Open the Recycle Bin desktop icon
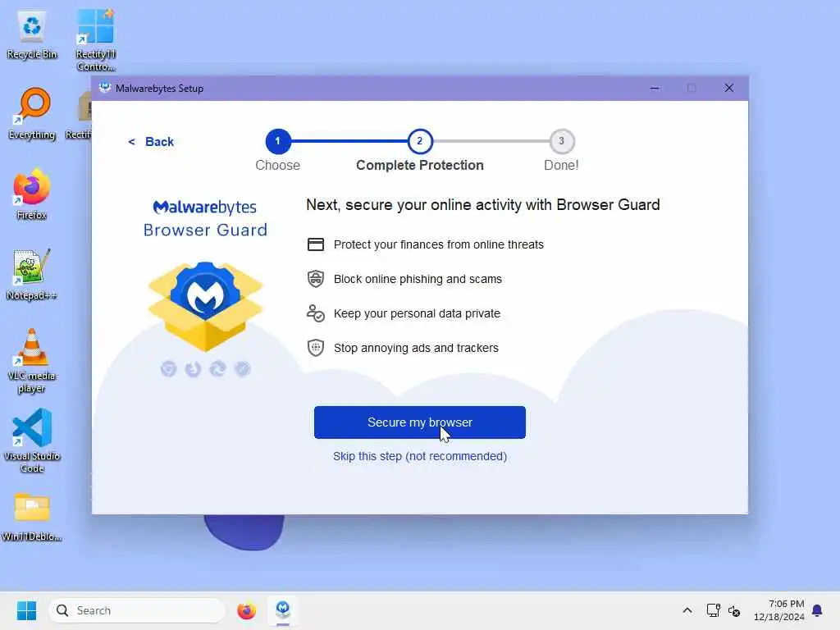The image size is (840, 630). pyautogui.click(x=32, y=35)
